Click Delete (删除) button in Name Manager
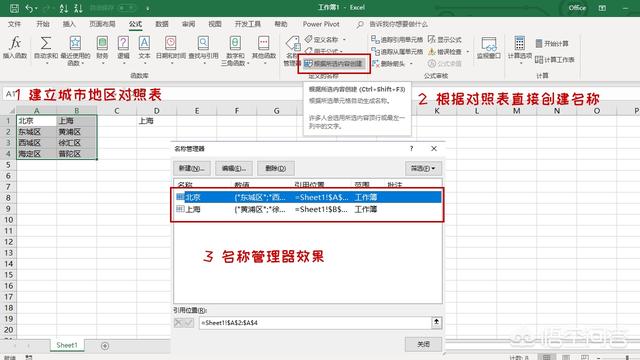 [276, 168]
